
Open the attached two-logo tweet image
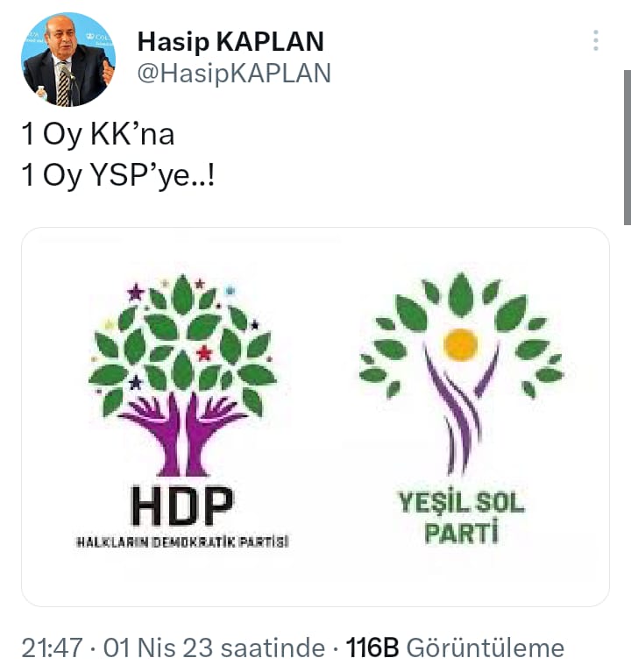(x=315, y=416)
